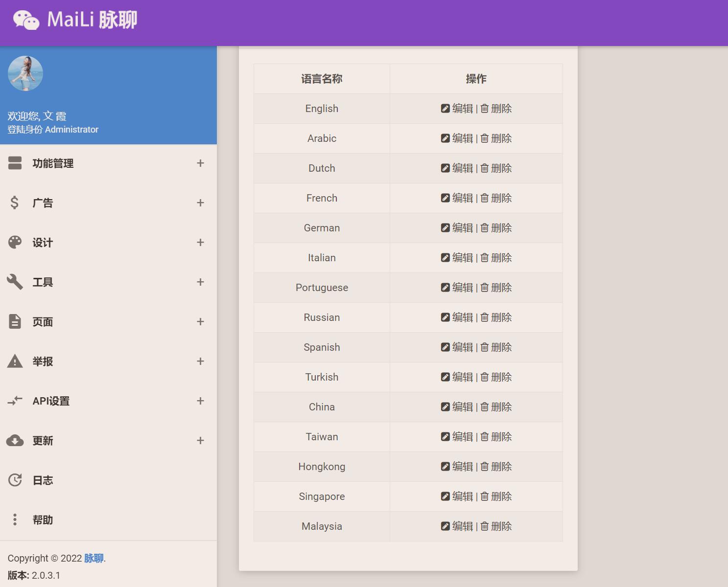
Task: Click the three-dot 帮助 icon
Action: click(x=15, y=519)
